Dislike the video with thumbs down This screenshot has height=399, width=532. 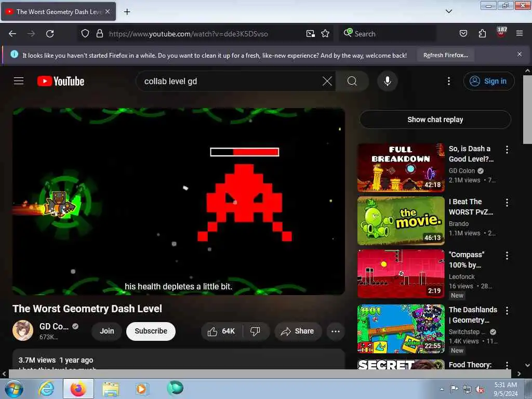(256, 331)
